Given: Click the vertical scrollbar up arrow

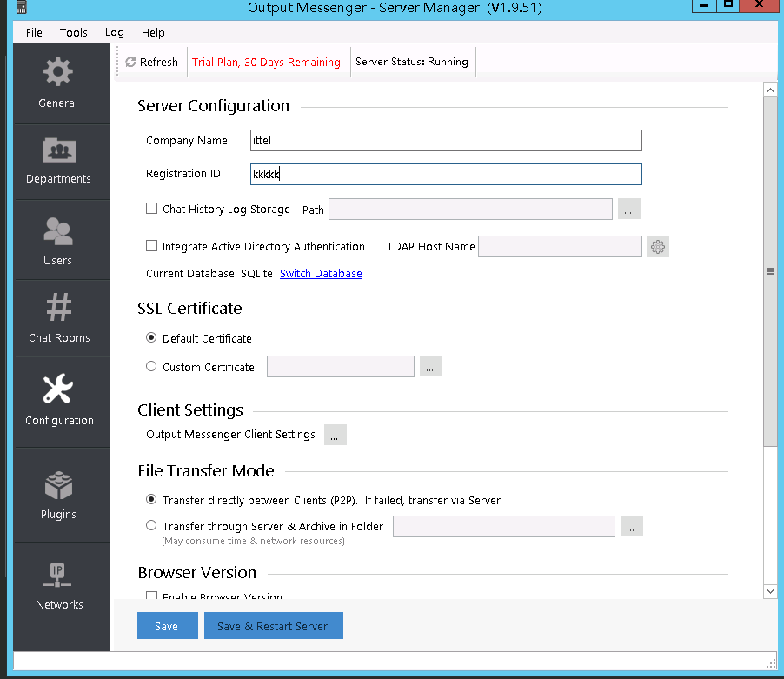Looking at the screenshot, I should tap(770, 90).
